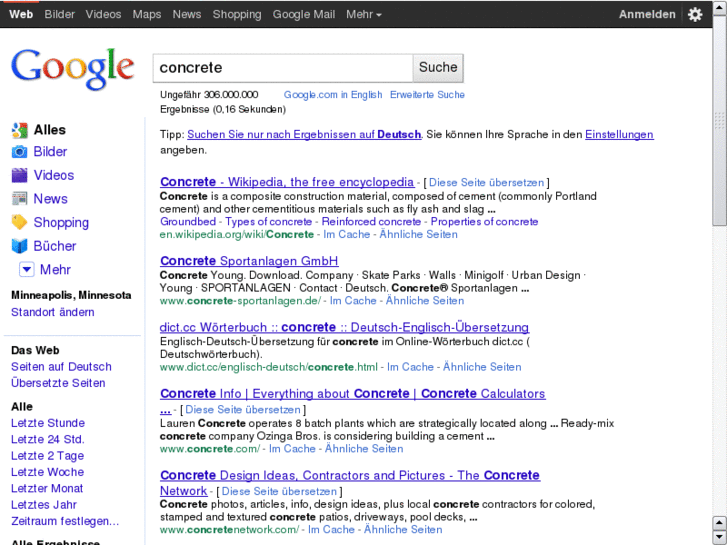This screenshot has width=727, height=545.
Task: Open Google.com in English link
Action: click(x=333, y=95)
